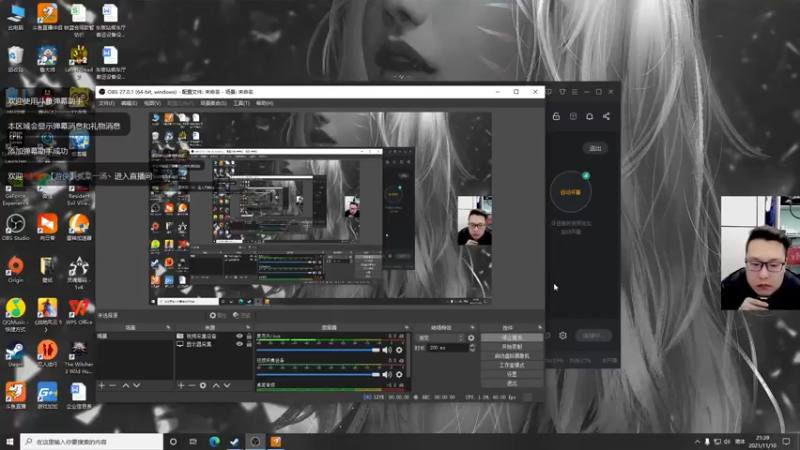This screenshot has width=800, height=450.
Task: Open the OBS File menu
Action: point(107,103)
